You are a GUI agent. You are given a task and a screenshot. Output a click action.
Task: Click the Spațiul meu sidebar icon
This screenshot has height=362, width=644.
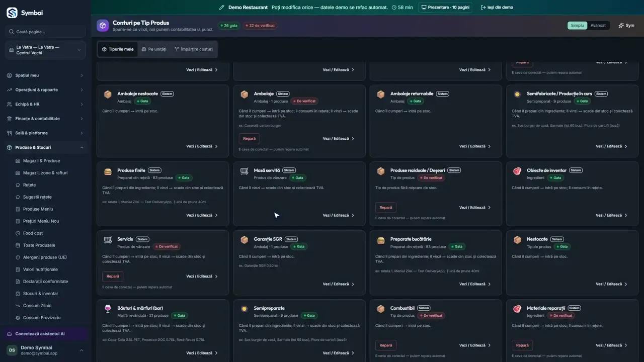(10, 75)
